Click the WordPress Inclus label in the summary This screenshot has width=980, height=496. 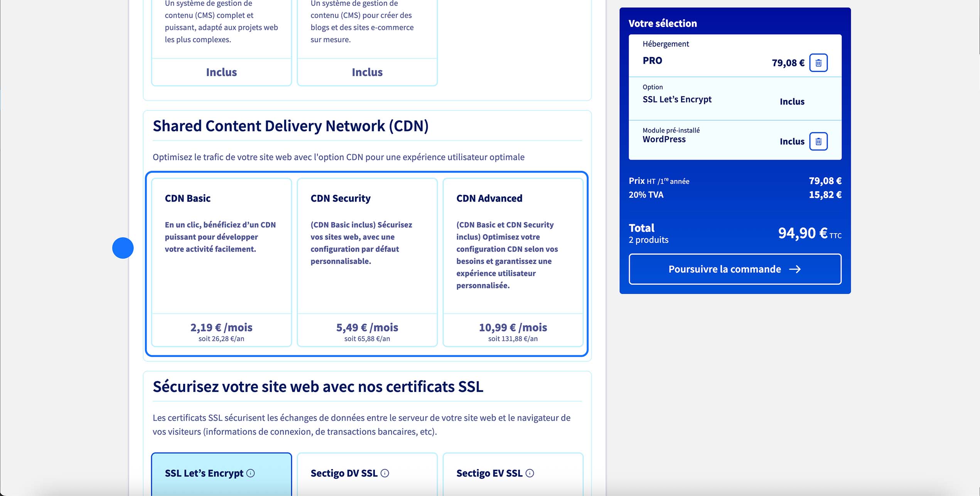[791, 141]
